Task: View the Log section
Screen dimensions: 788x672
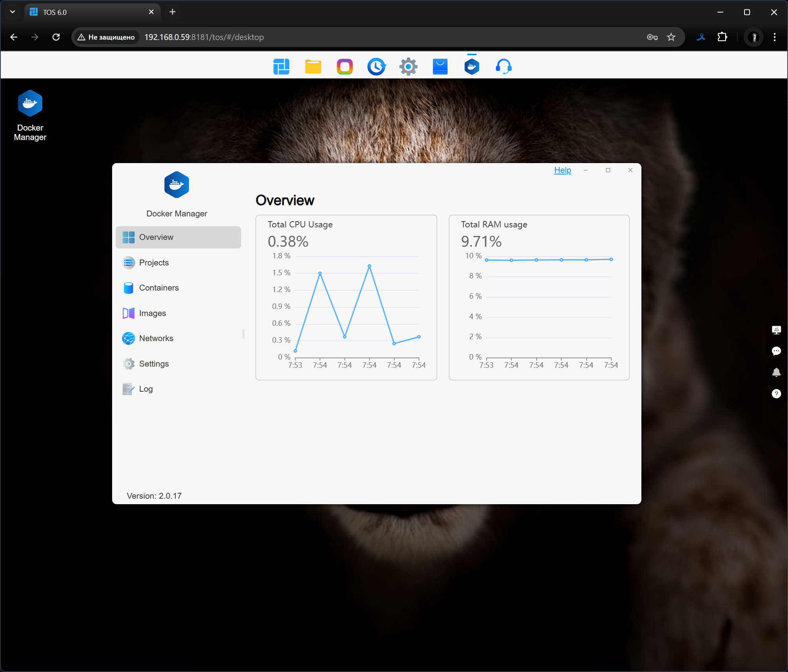Action: (145, 389)
